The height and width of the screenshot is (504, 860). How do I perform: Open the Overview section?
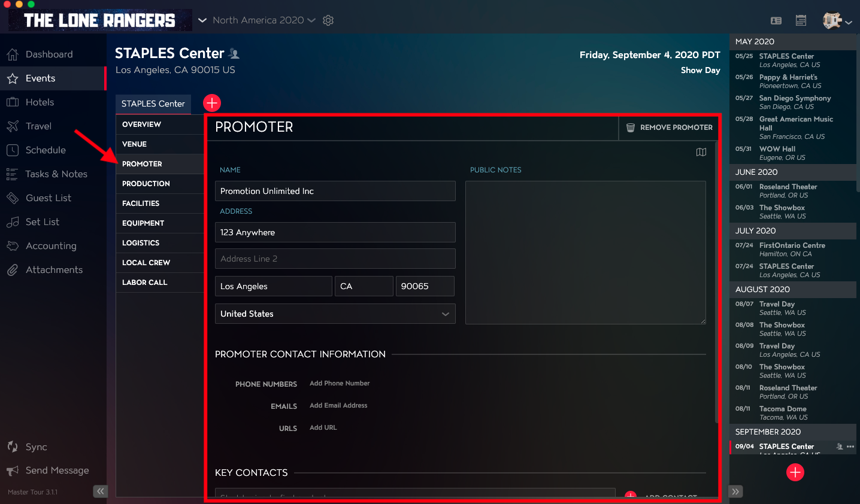159,125
